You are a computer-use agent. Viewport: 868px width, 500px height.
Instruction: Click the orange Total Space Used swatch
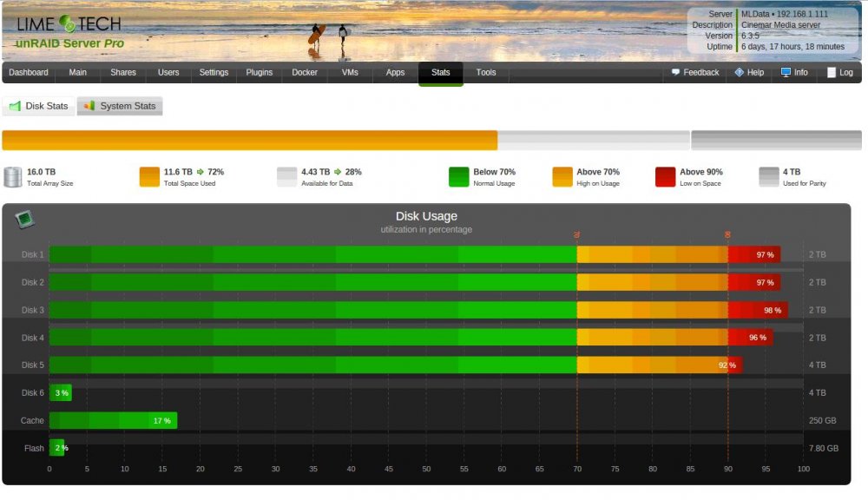pos(149,176)
